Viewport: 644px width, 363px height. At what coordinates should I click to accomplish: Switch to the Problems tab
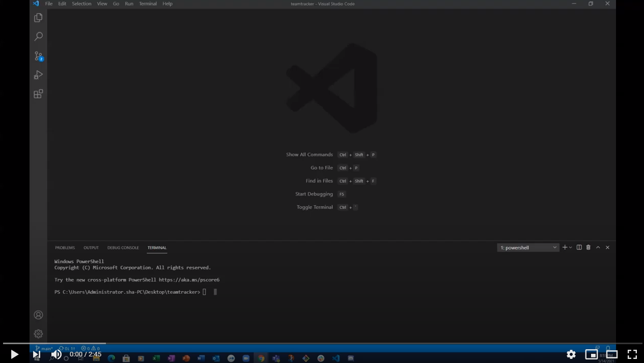(x=65, y=248)
